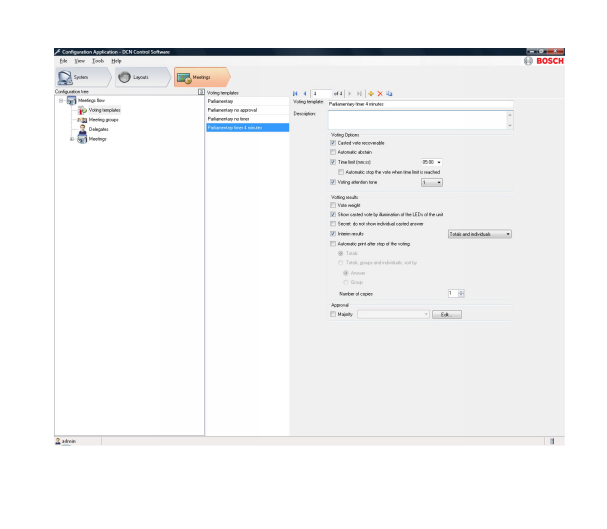Viewport: 607px width, 529px height.
Task: Add a new voting template
Action: [371, 93]
